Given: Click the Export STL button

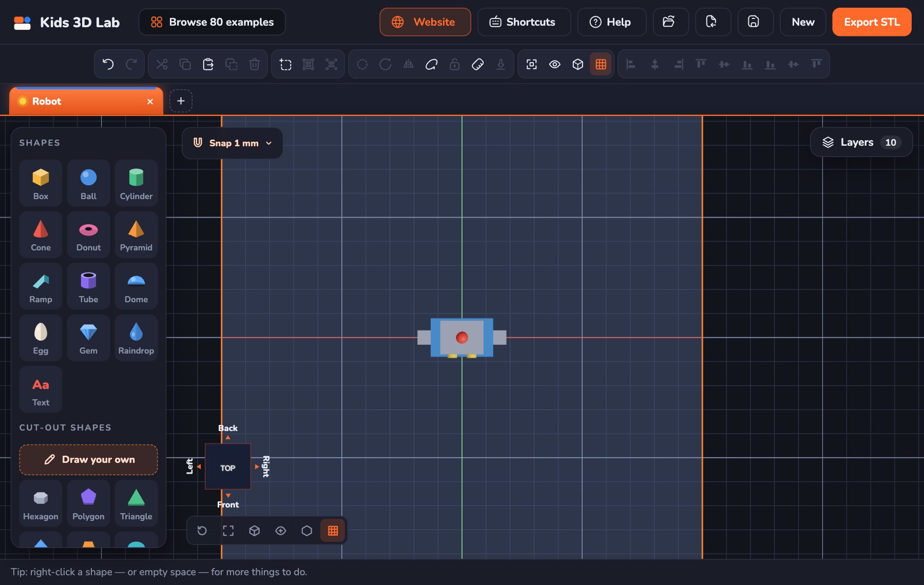Looking at the screenshot, I should pyautogui.click(x=872, y=22).
